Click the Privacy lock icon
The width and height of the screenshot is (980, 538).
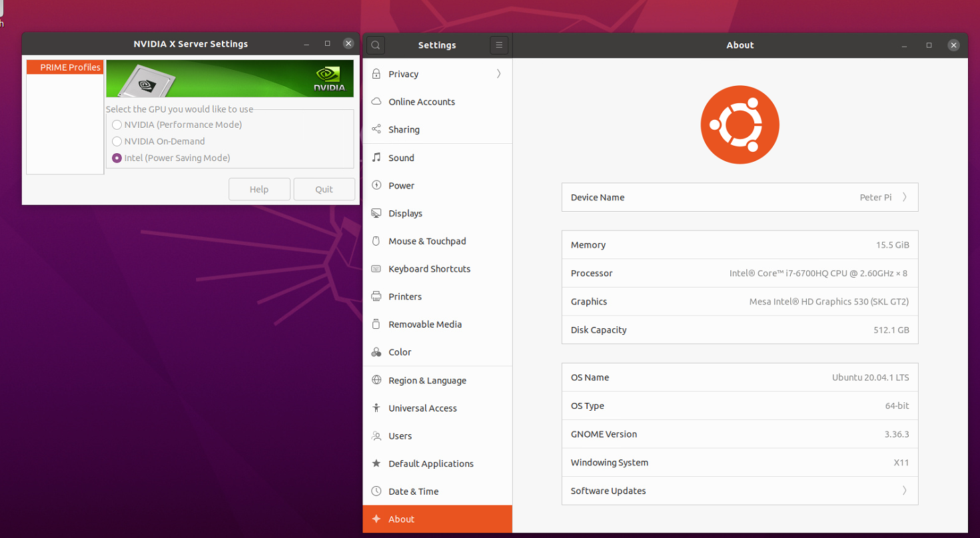[x=376, y=74]
